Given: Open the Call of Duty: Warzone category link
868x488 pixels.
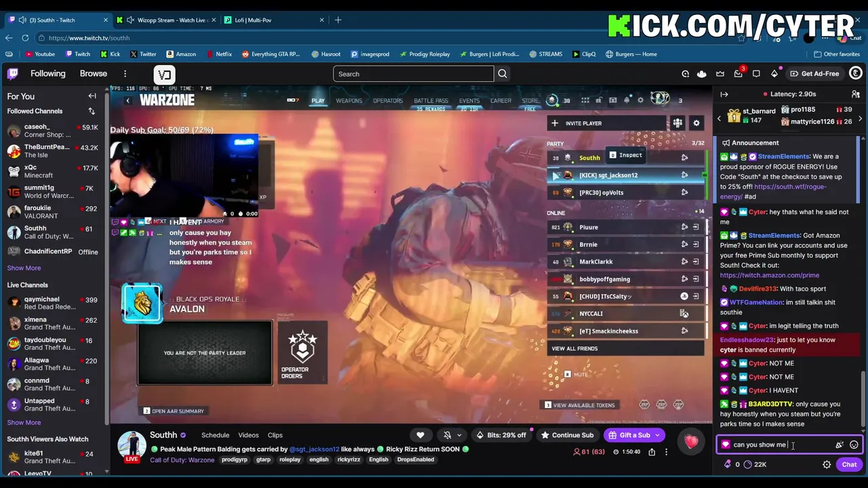Looking at the screenshot, I should pos(182,460).
